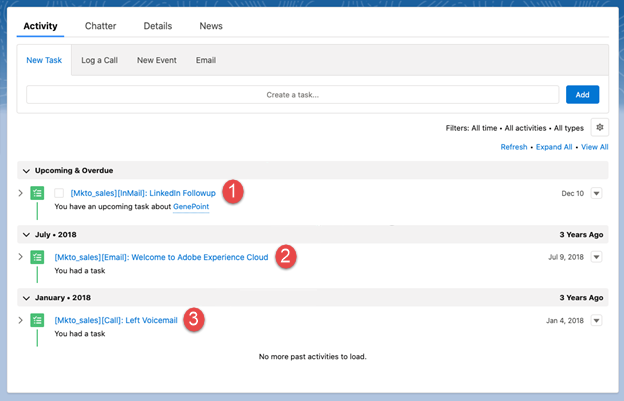Screen dimensions: 624x401
Task: Click the green task icon for Left Voicemail
Action: 37,320
